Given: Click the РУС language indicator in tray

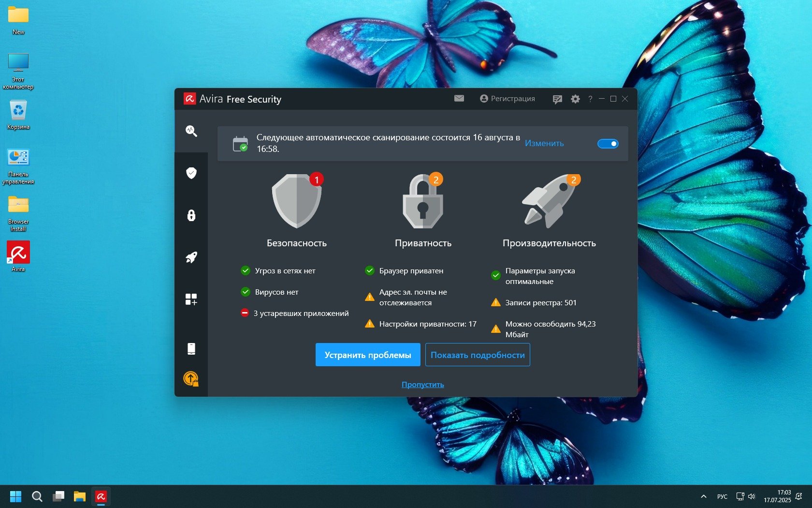Looking at the screenshot, I should [x=722, y=496].
